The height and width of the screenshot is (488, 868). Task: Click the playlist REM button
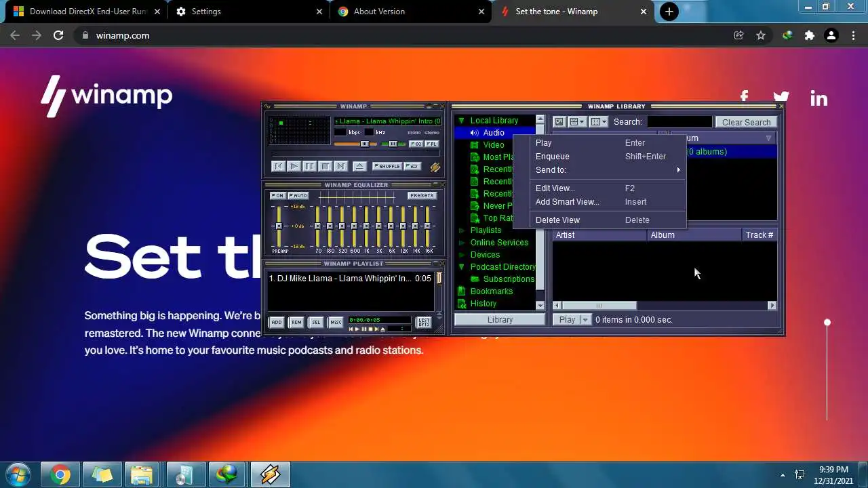[296, 323]
